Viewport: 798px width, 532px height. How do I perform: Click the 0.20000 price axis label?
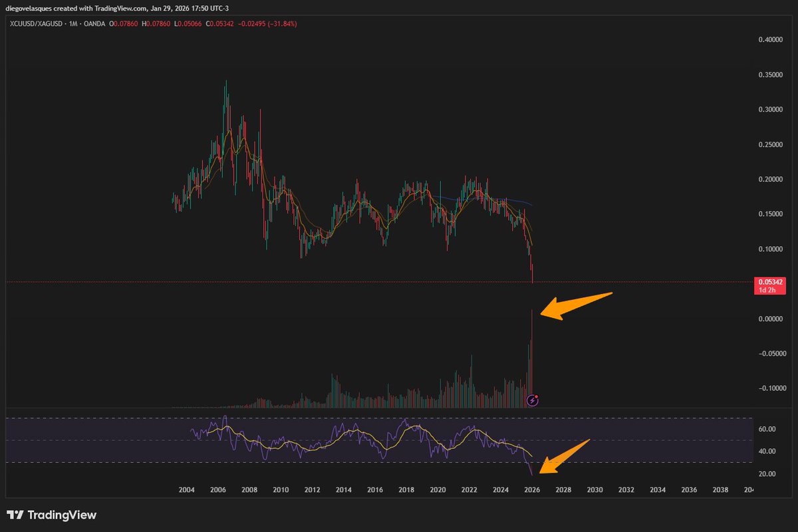(771, 180)
